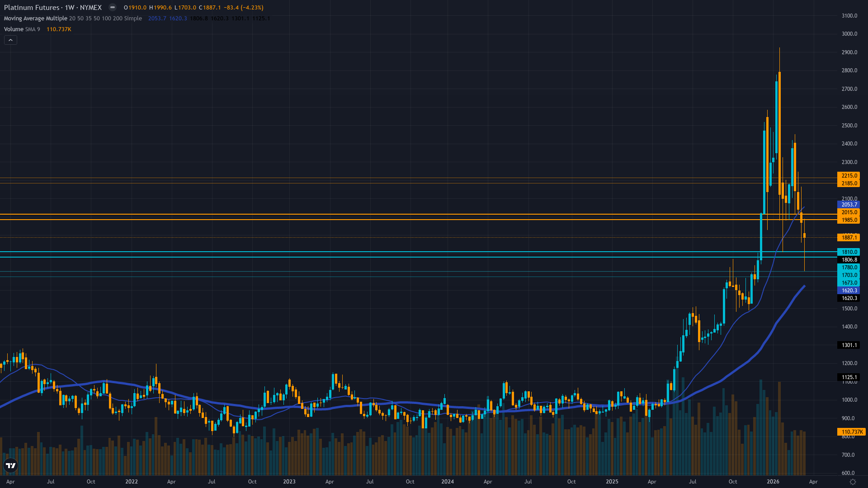Click the 1400.0 price scale tick

[849, 327]
